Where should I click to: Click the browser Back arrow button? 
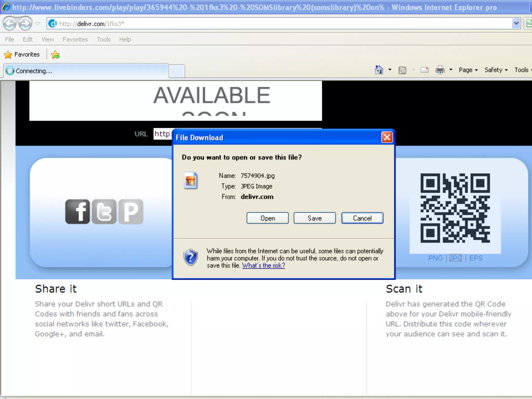[x=10, y=24]
